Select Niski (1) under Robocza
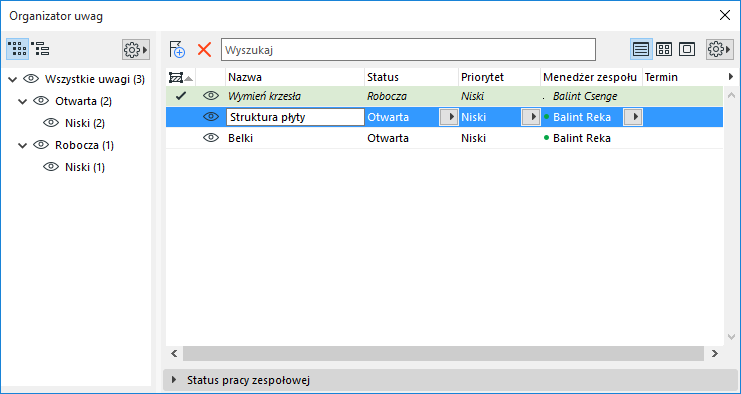Image resolution: width=741 pixels, height=394 pixels. (85, 167)
